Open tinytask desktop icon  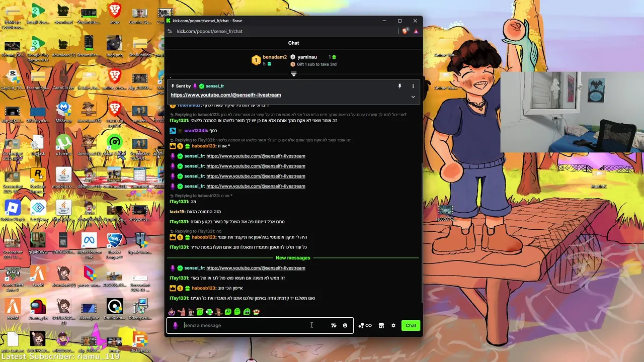tap(38, 145)
